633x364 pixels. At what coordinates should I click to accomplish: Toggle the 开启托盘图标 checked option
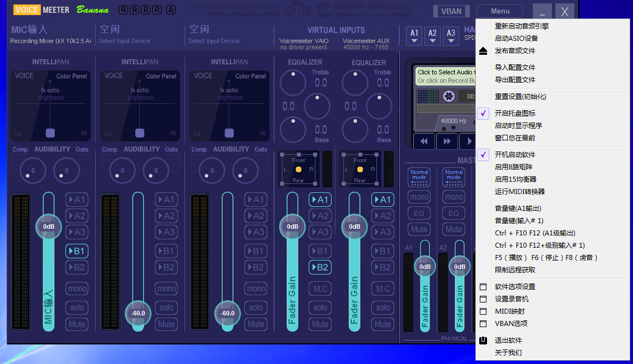coord(514,114)
